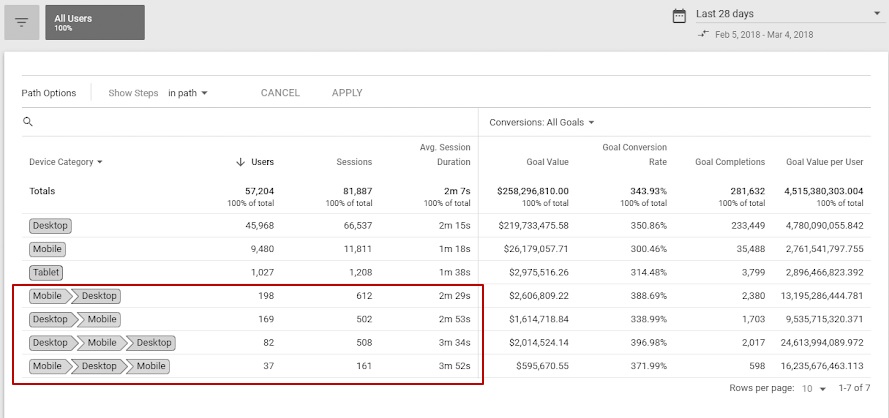Viewport: 889px width, 418px height.
Task: Select the Tablet device chip
Action: (46, 272)
